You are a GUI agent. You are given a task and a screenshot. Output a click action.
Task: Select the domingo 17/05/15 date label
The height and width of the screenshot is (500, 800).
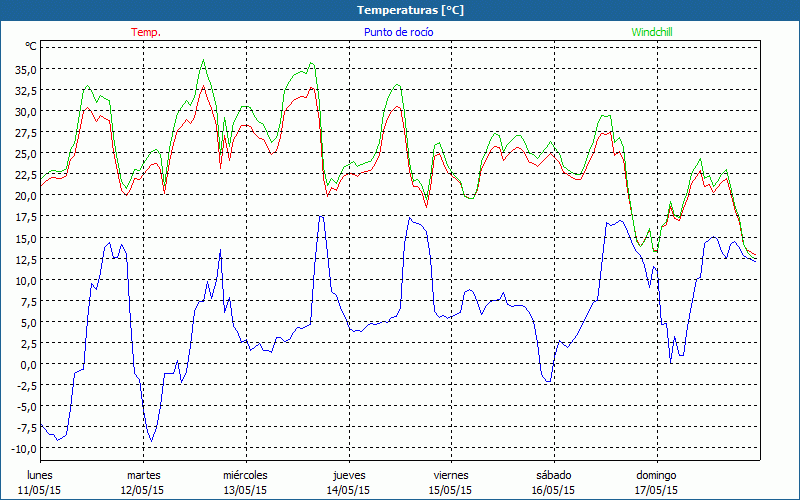657,482
